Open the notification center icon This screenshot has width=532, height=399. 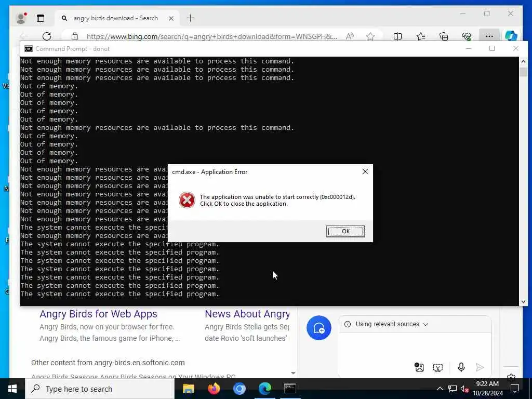pos(515,389)
